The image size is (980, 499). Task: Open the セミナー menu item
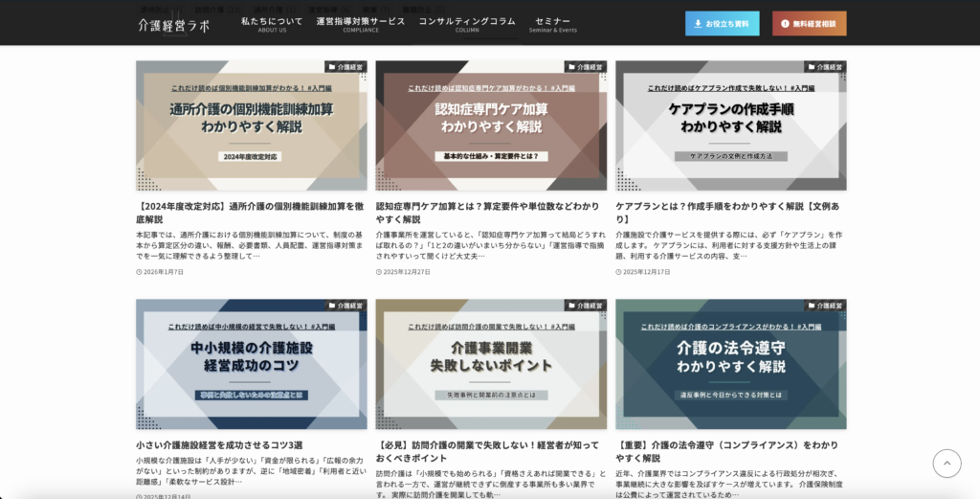pyautogui.click(x=552, y=24)
